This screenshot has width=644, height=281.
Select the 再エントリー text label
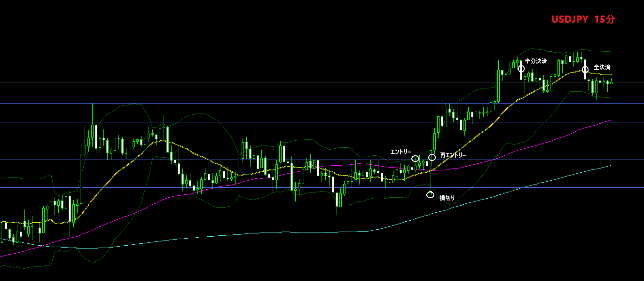click(x=453, y=155)
